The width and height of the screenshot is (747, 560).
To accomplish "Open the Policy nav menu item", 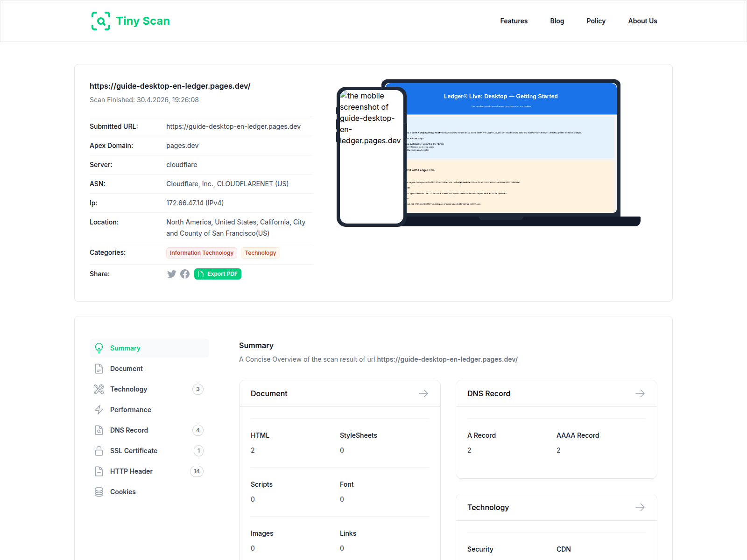I will (x=596, y=21).
